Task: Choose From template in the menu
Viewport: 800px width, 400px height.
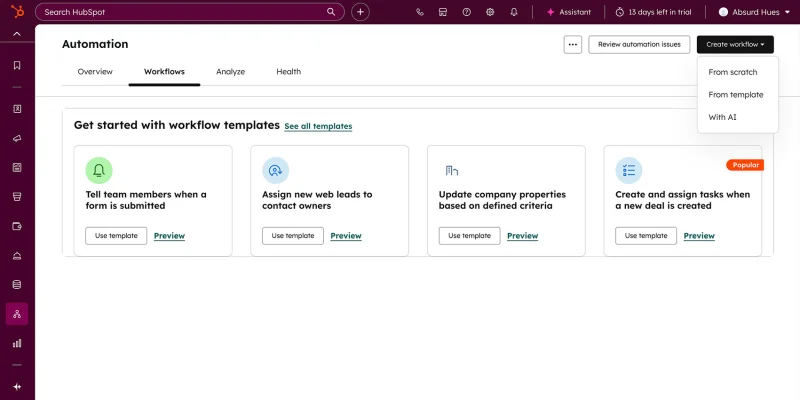Action: 738,94
